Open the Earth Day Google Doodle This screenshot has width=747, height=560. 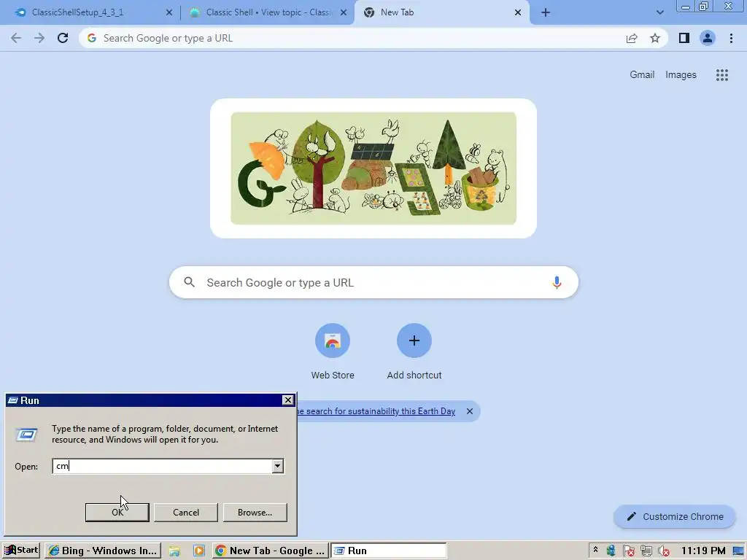[x=373, y=168]
